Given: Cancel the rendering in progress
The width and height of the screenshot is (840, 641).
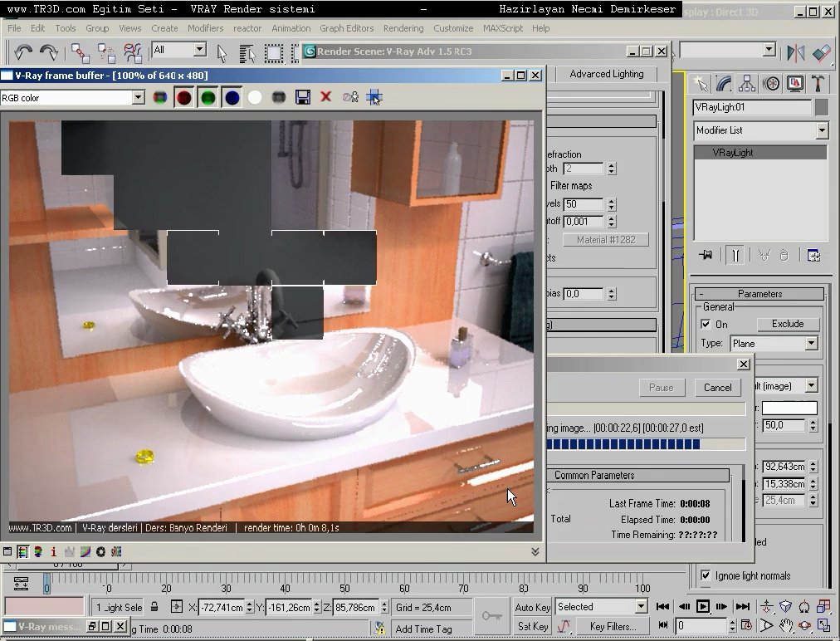Looking at the screenshot, I should (x=717, y=388).
